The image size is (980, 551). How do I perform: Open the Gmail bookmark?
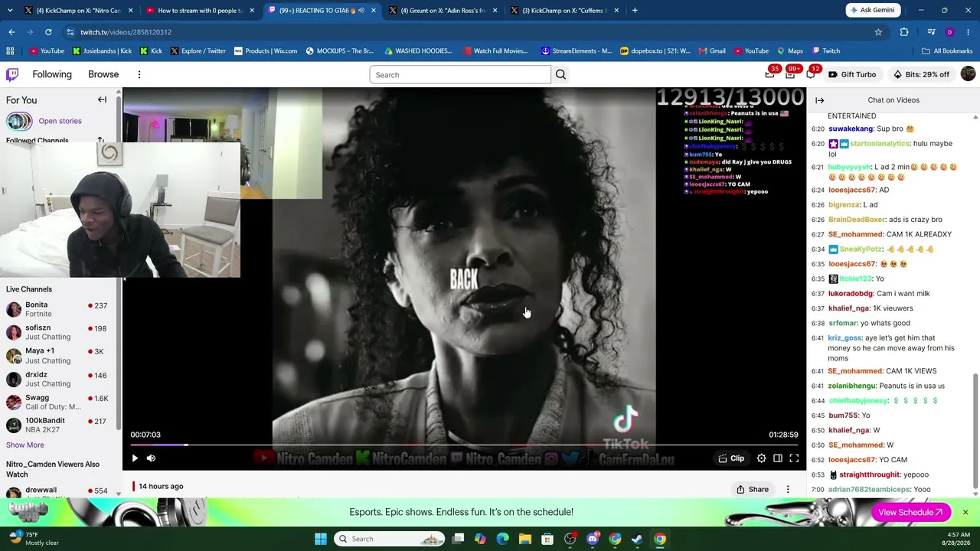[x=712, y=51]
